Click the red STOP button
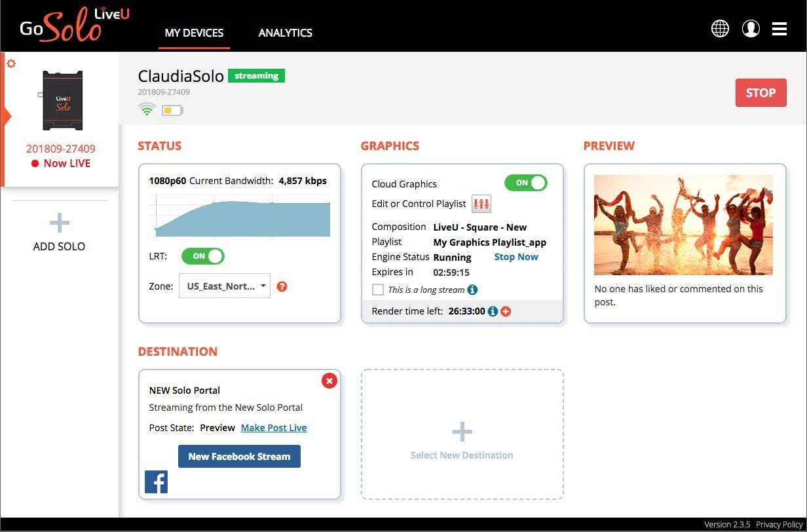The image size is (807, 532). click(x=760, y=92)
